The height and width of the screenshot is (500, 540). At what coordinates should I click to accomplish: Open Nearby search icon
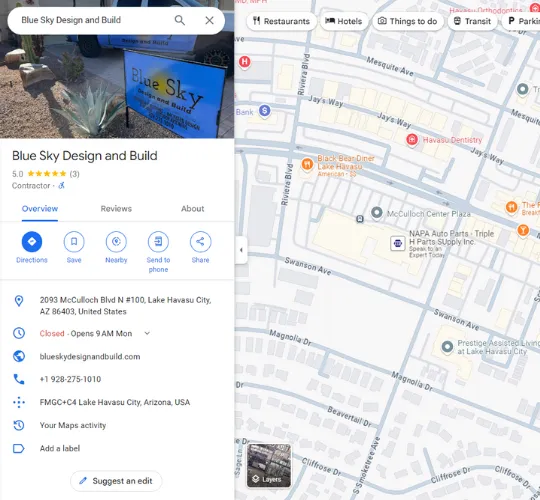116,242
